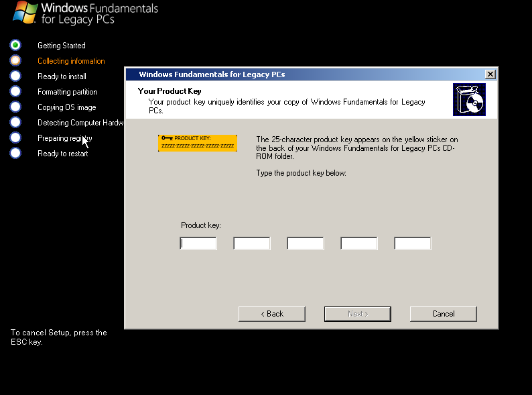
Task: Click the 'Collecting information' label
Action: coord(71,61)
